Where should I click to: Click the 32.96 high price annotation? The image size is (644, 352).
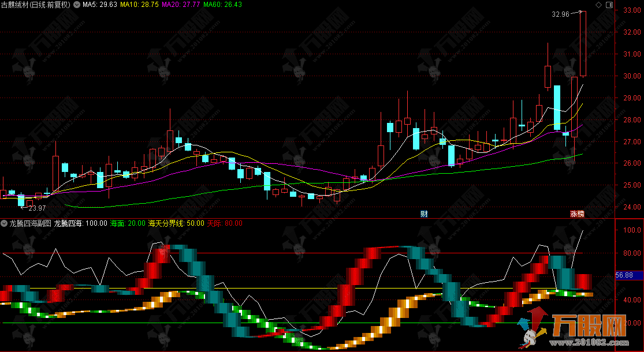[x=560, y=14]
